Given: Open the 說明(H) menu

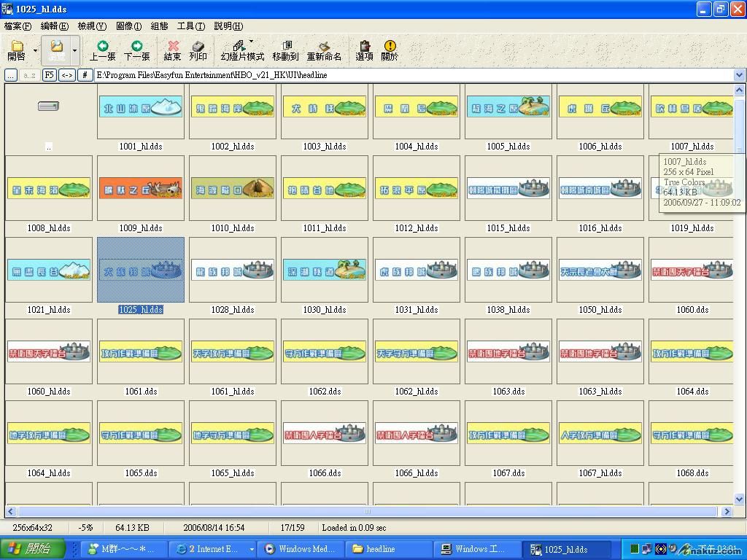Looking at the screenshot, I should (x=228, y=26).
